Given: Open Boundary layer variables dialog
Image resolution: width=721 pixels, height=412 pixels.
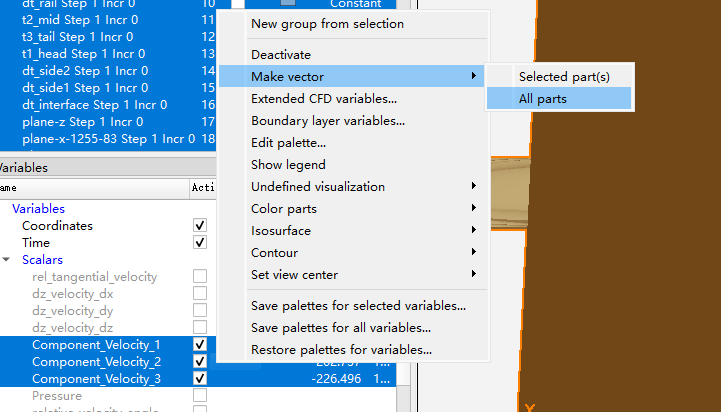Looking at the screenshot, I should tap(328, 121).
